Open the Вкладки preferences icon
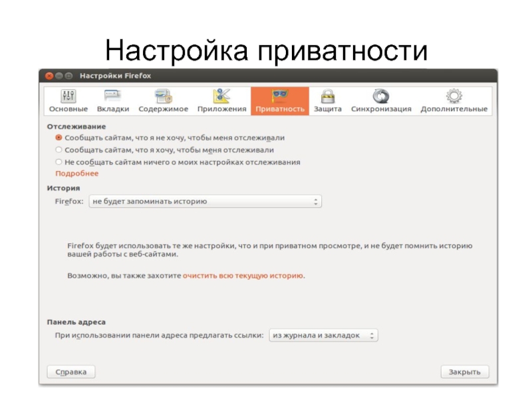The image size is (532, 399). click(x=112, y=96)
